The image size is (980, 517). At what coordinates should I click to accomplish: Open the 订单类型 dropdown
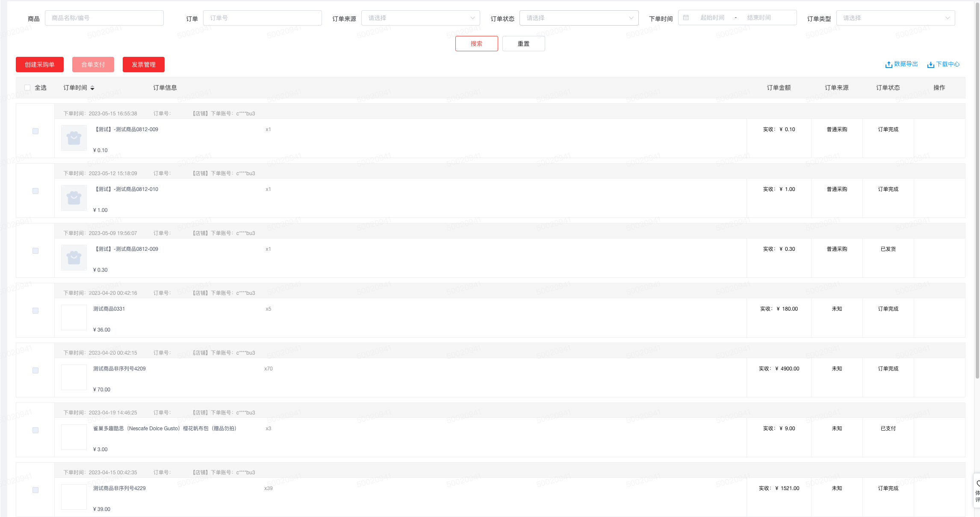click(x=895, y=18)
